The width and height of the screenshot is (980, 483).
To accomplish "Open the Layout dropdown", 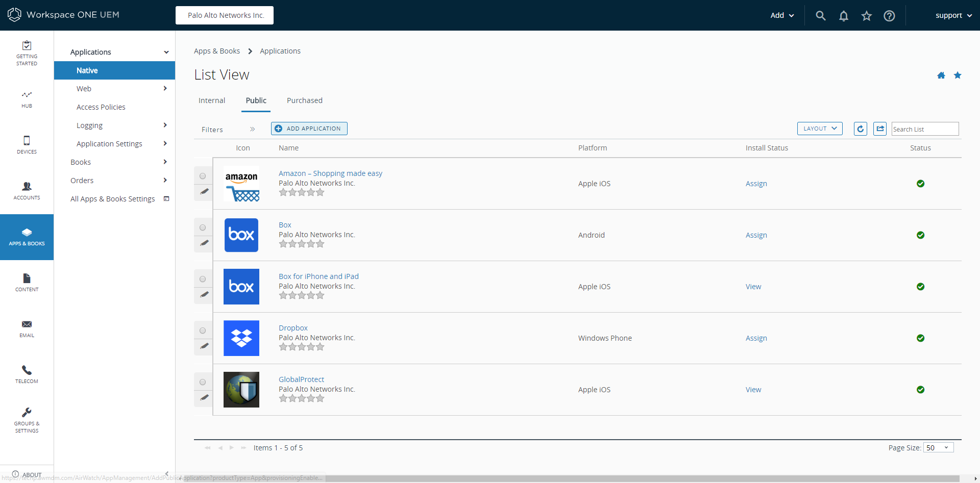I will (x=820, y=129).
